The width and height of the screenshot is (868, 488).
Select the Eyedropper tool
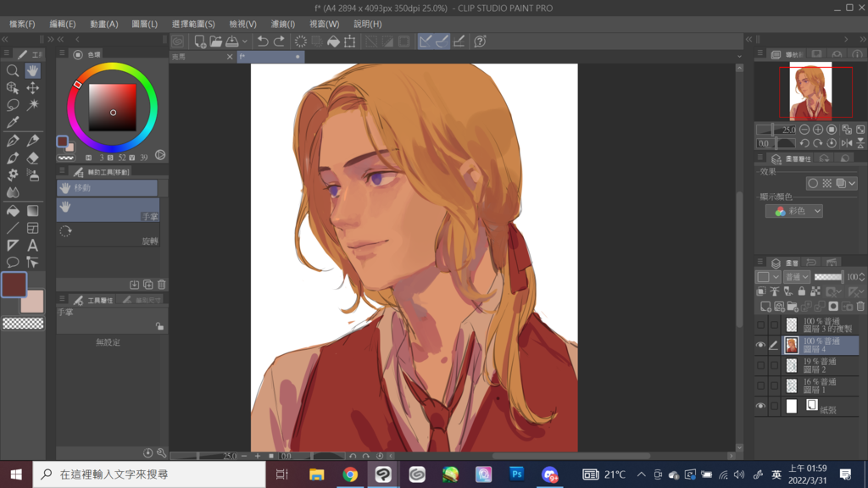(12, 122)
